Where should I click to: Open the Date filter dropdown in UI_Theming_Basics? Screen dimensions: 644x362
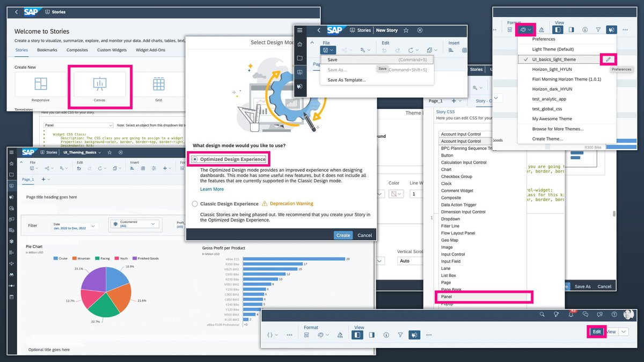click(75, 226)
